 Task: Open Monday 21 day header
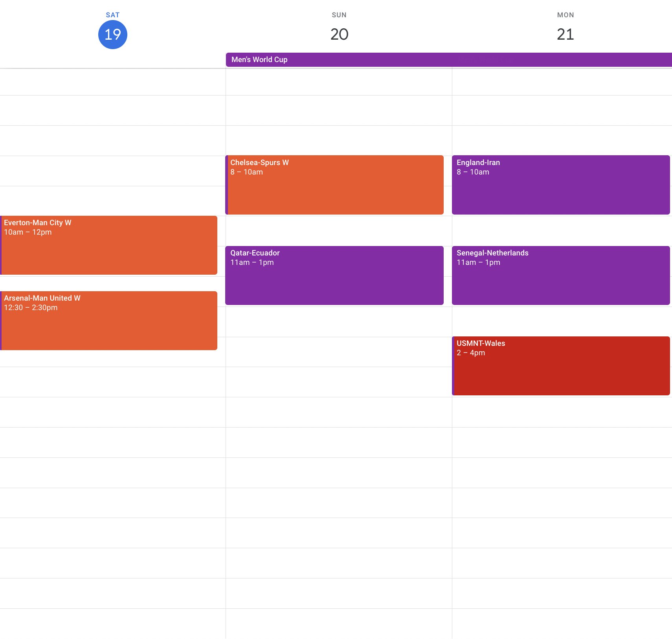click(566, 34)
